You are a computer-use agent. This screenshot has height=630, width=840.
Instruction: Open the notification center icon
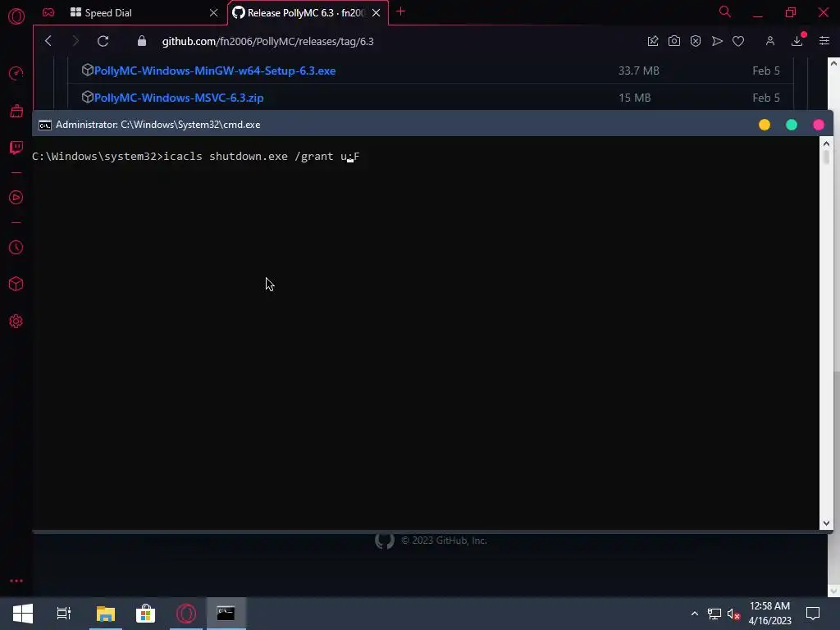coord(813,614)
